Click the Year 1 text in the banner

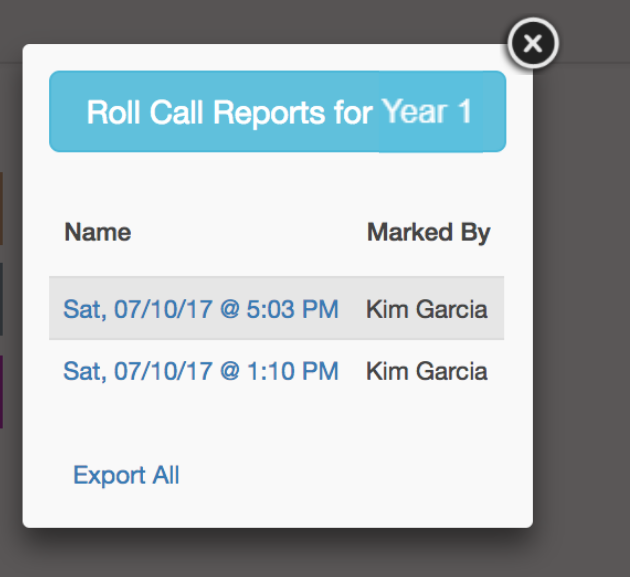pos(426,111)
